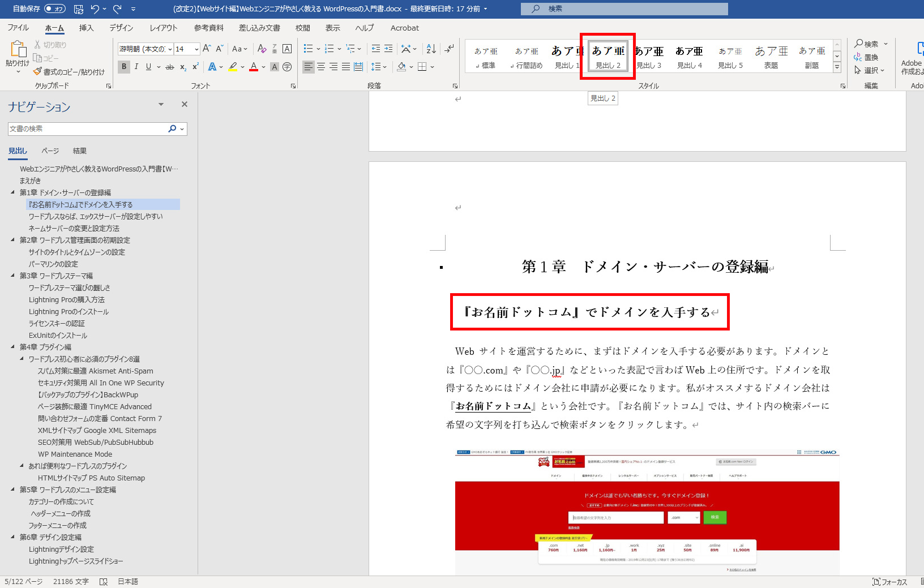Clear all formatting with the eraser A icon
Screen dimensions: 924x588
pos(262,49)
